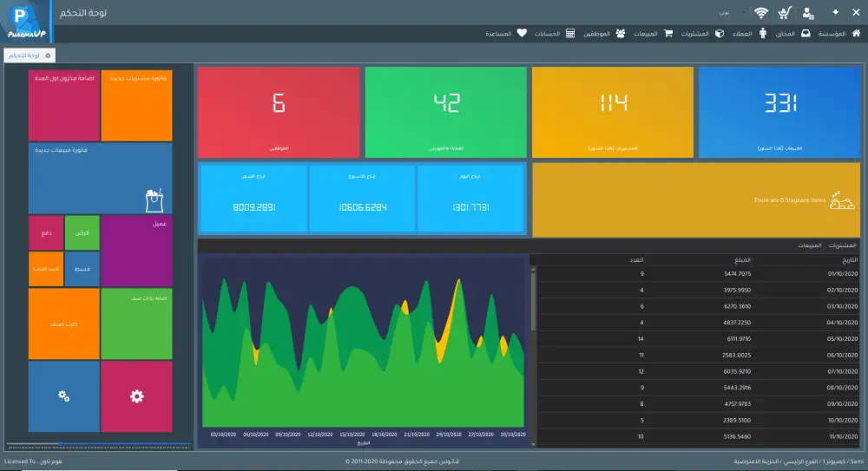The height and width of the screenshot is (471, 868).
Task: Click the home icon beside المؤسسة
Action: (x=857, y=33)
